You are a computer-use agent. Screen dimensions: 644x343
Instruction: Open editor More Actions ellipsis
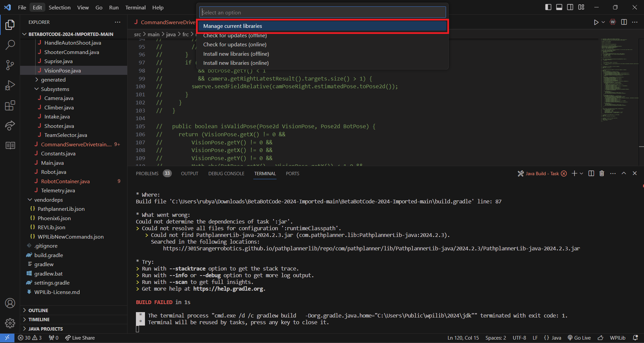click(635, 22)
